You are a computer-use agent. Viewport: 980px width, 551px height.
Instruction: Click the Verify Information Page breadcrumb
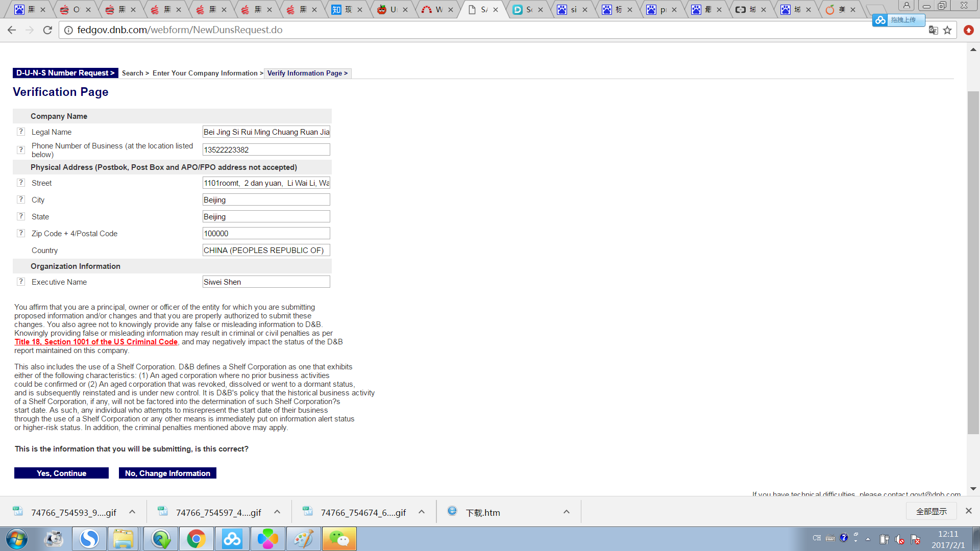pyautogui.click(x=306, y=72)
